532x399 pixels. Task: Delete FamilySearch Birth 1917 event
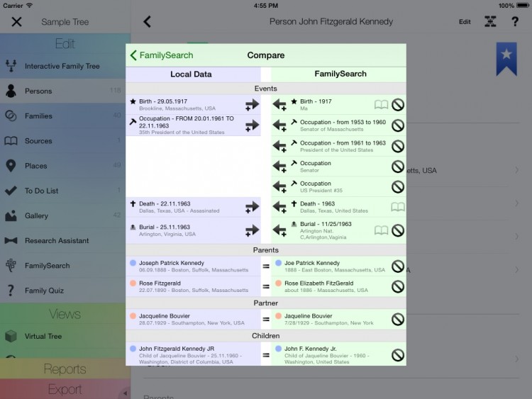tap(398, 105)
